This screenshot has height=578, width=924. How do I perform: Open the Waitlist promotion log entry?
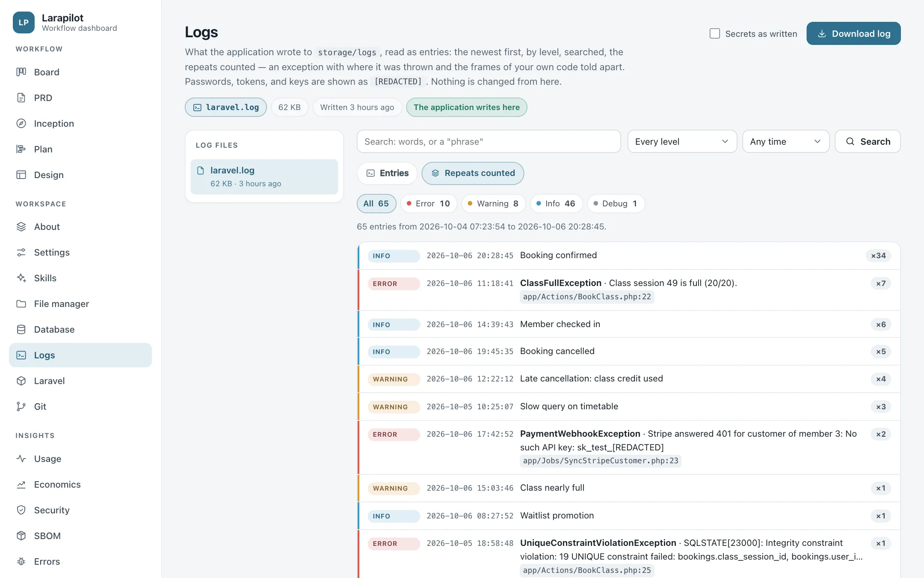pos(629,516)
